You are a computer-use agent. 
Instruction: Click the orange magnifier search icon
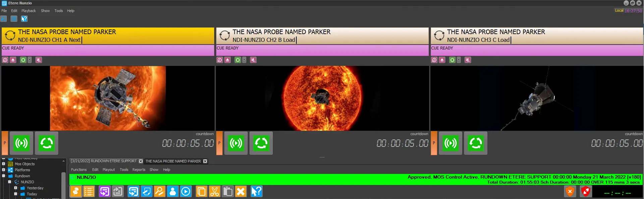tap(160, 192)
